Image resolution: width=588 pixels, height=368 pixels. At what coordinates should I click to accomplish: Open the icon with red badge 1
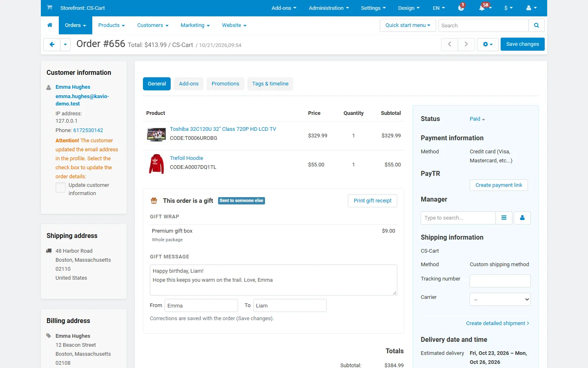(x=461, y=7)
